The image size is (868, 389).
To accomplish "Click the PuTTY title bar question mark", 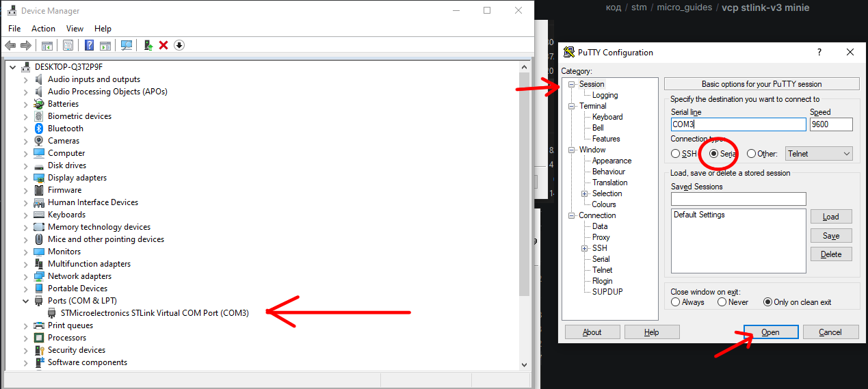I will tap(819, 52).
